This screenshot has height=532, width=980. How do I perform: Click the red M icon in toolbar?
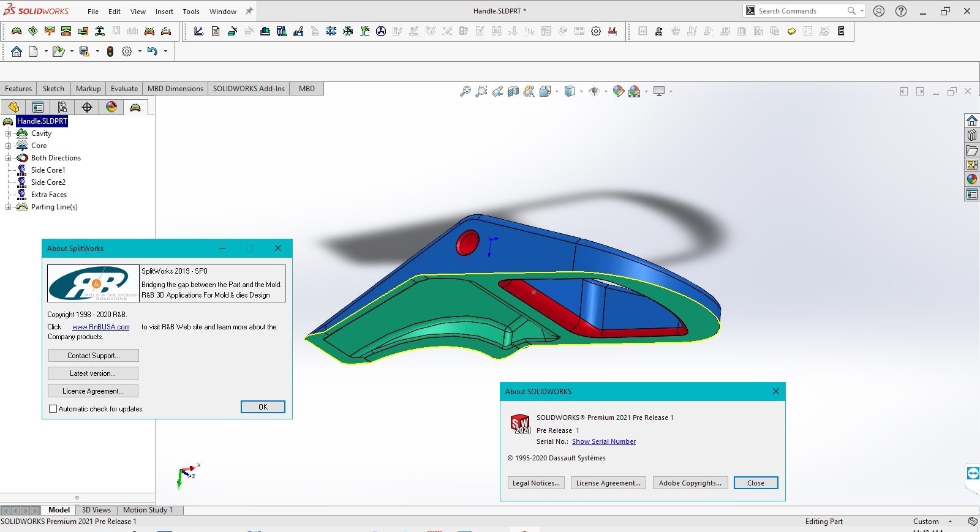tap(612, 31)
